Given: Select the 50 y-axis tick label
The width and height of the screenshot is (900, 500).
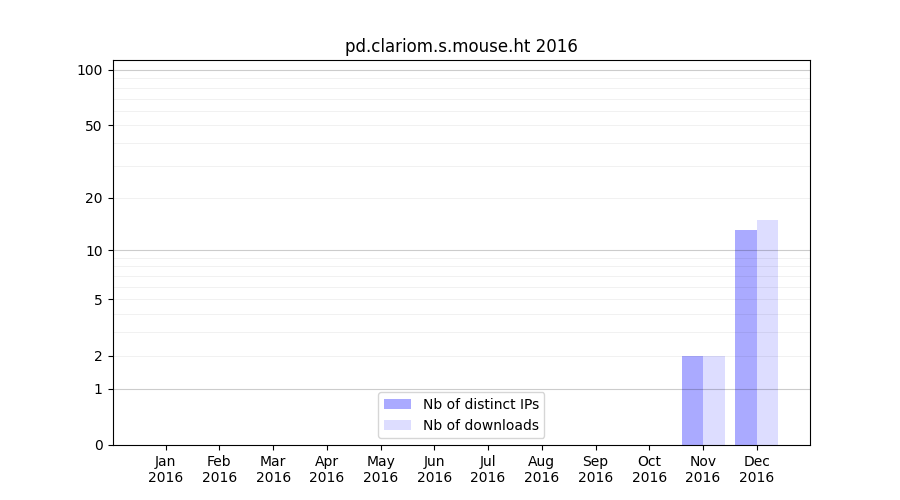Looking at the screenshot, I should [x=94, y=126].
